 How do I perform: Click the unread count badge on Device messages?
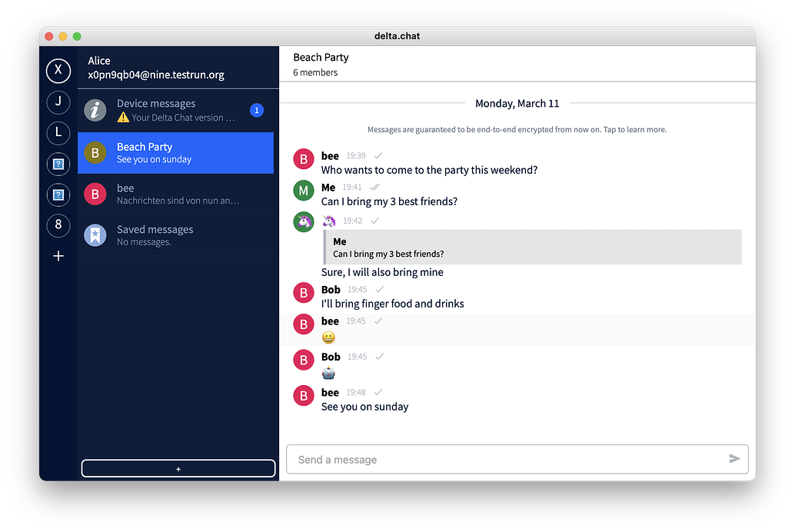point(256,109)
